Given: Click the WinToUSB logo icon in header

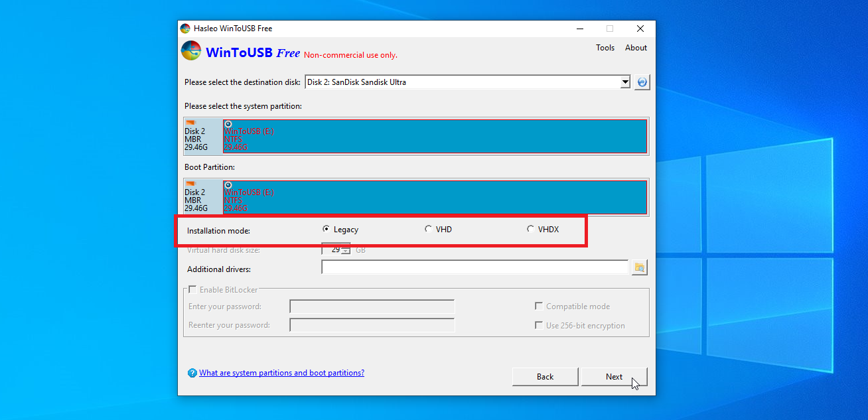Looking at the screenshot, I should [191, 51].
